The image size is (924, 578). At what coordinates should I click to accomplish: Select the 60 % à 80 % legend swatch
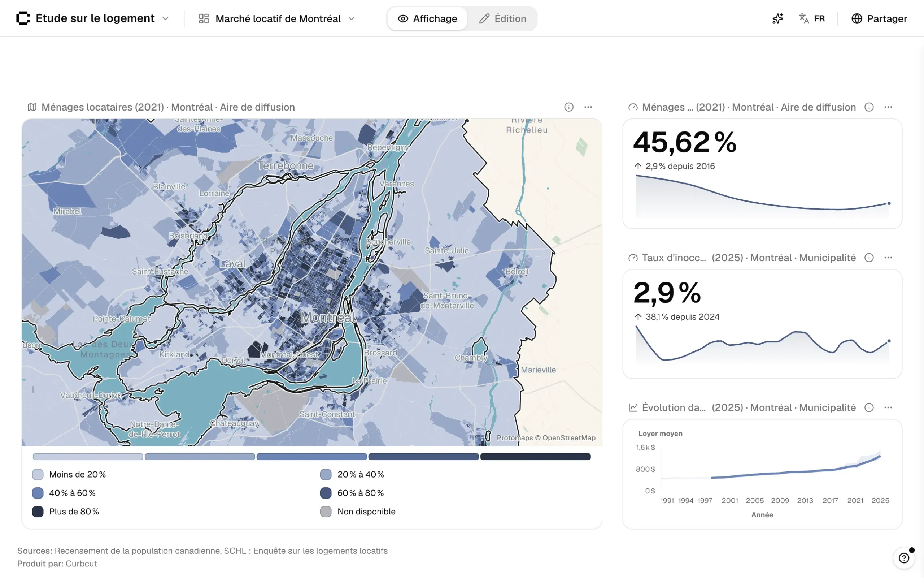point(326,493)
